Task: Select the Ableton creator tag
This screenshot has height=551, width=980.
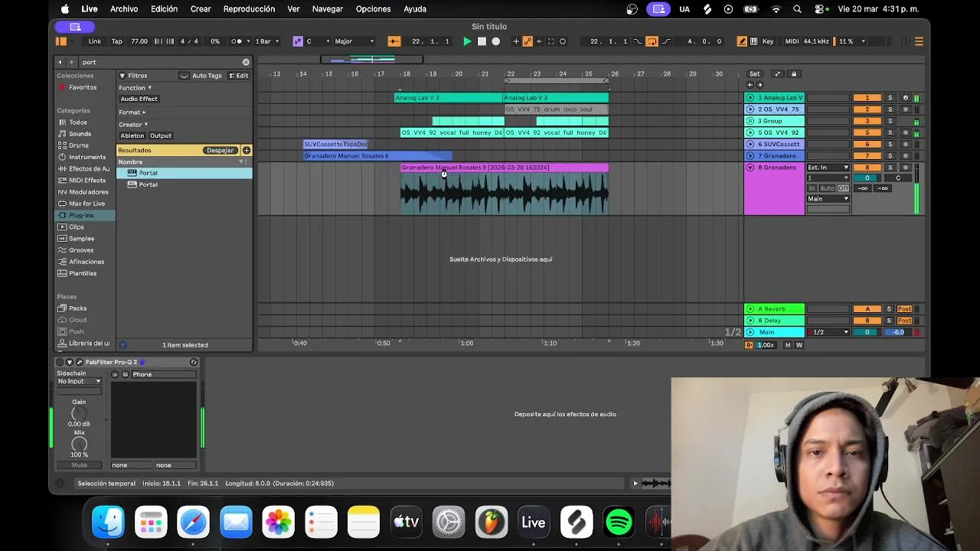Action: [132, 135]
